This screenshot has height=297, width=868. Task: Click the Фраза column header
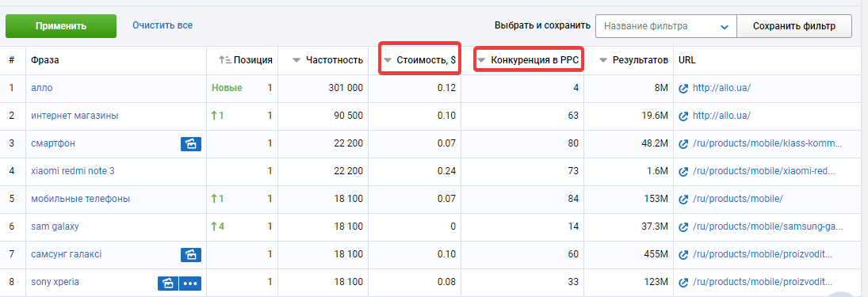(x=45, y=60)
